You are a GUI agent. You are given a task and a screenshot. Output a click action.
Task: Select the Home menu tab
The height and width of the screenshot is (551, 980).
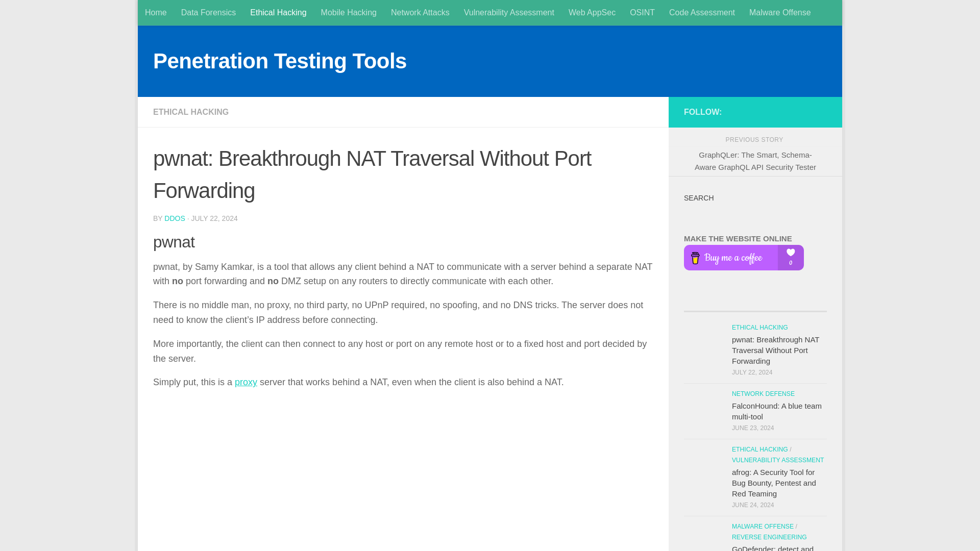pos(156,12)
